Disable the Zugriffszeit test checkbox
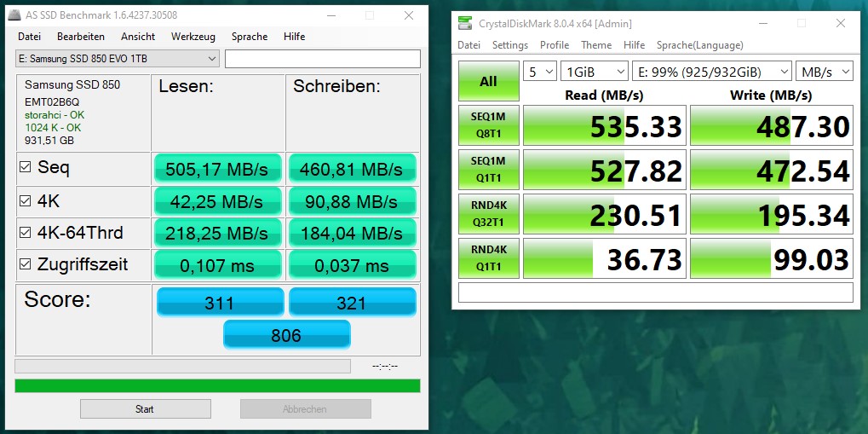This screenshot has width=868, height=434. pos(25,264)
